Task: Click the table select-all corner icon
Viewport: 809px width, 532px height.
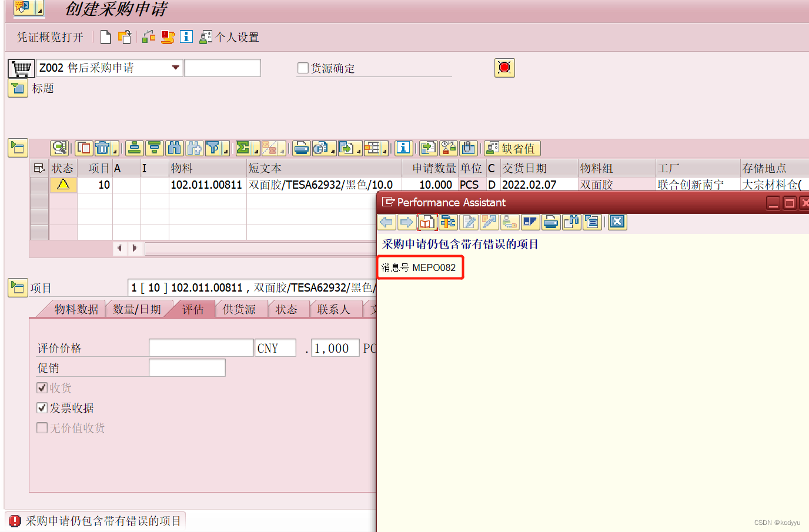Action: pos(39,168)
